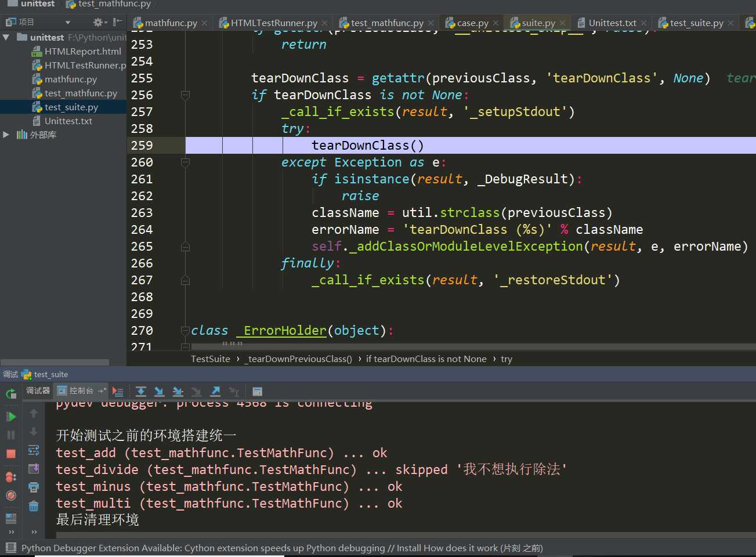Open View Breakpoints icon
Image resolution: width=756 pixels, height=557 pixels.
tap(11, 477)
